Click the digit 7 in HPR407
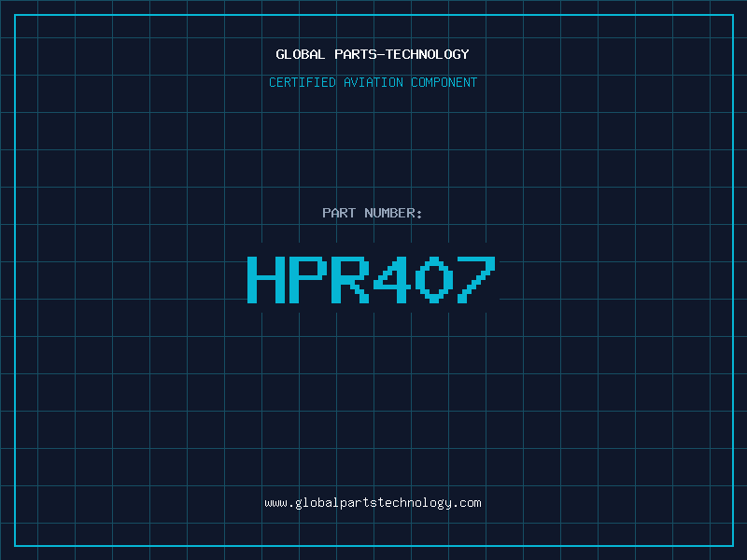The image size is (747, 560). [x=475, y=278]
